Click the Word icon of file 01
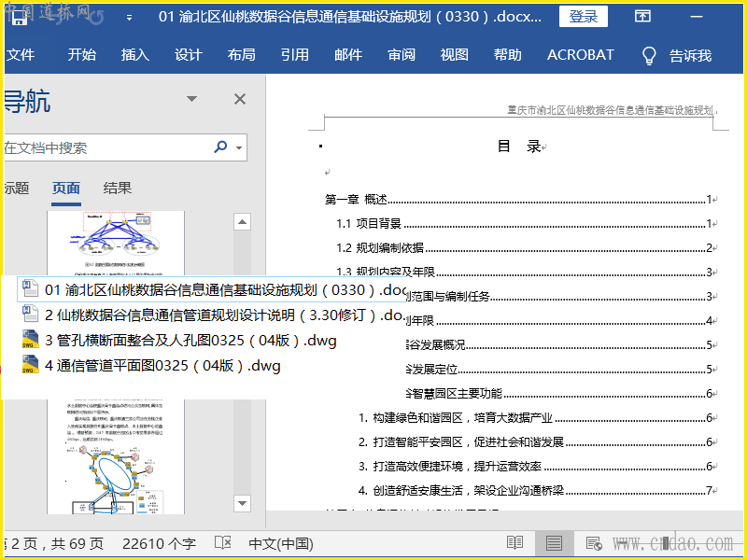Screen dimensions: 747x560 [31, 288]
